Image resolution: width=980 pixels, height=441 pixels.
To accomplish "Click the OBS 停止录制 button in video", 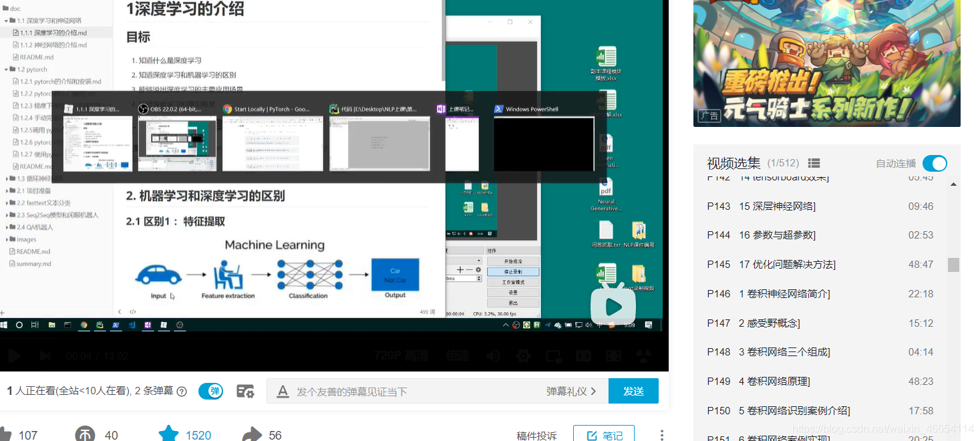I will coord(512,272).
